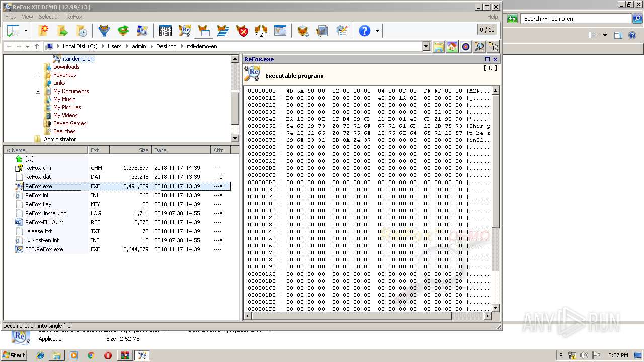Screen dimensions: 644x362
Task: Click the two foxes compare icon
Action: (x=261, y=31)
